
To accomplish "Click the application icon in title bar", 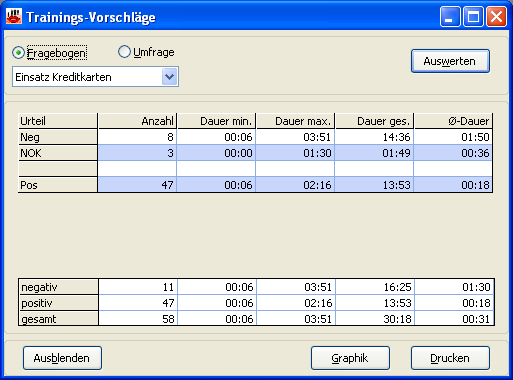I will coord(14,16).
